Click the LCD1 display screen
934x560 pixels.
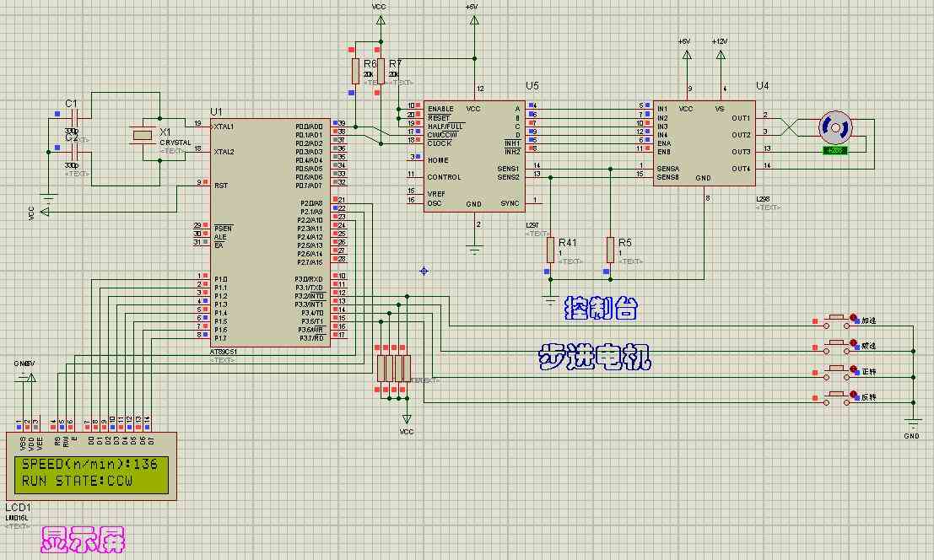click(x=91, y=466)
